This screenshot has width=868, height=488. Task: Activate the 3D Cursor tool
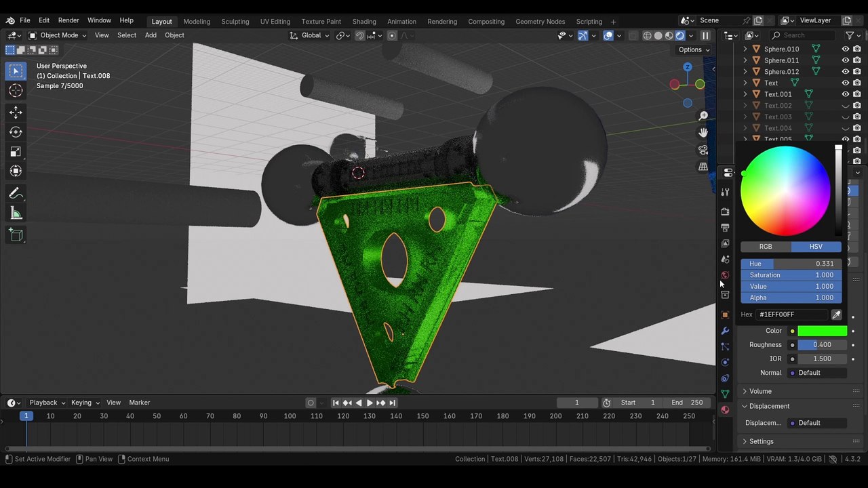[16, 91]
